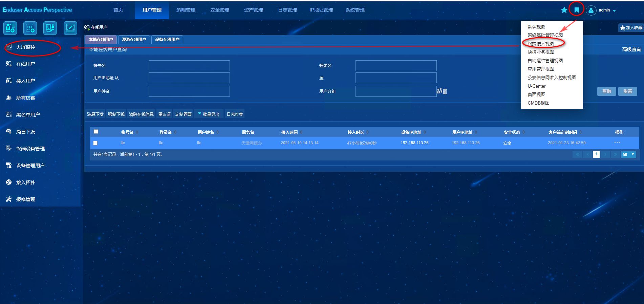Click the user-with-document shortcut icon above the sidebar
Viewport: 644px width, 304px height.
50,28
